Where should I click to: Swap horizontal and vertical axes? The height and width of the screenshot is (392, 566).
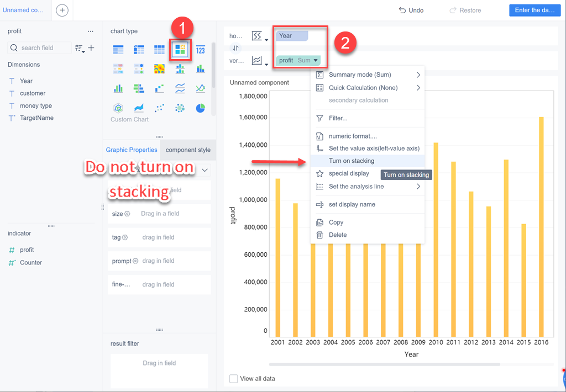pos(235,48)
